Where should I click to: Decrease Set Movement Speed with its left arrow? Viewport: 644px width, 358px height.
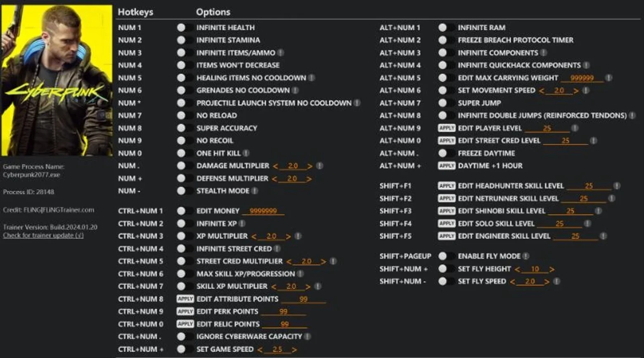click(542, 91)
